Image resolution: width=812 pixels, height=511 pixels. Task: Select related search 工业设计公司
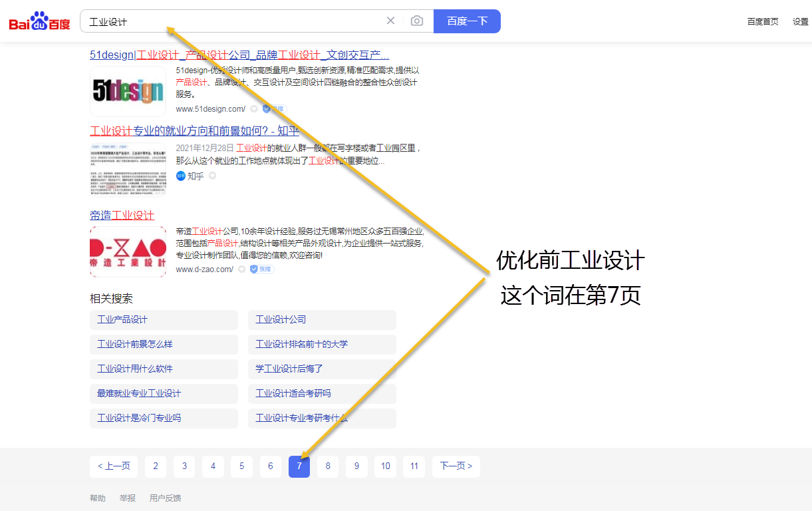pyautogui.click(x=322, y=320)
